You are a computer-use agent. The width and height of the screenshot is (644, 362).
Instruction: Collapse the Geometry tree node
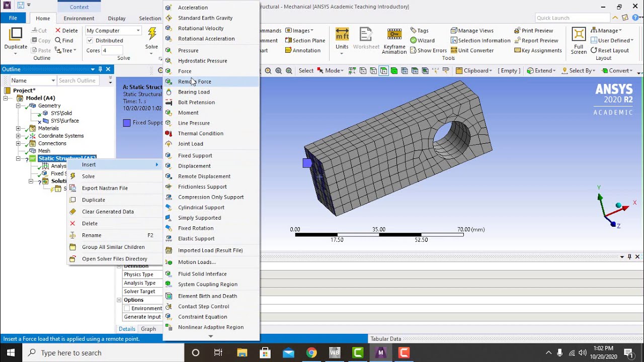[x=18, y=106]
